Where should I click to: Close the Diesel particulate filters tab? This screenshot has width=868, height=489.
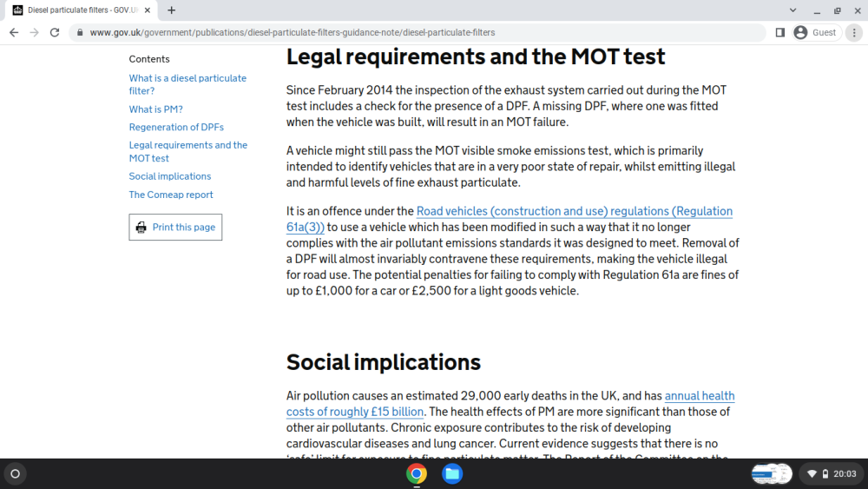[x=148, y=10]
